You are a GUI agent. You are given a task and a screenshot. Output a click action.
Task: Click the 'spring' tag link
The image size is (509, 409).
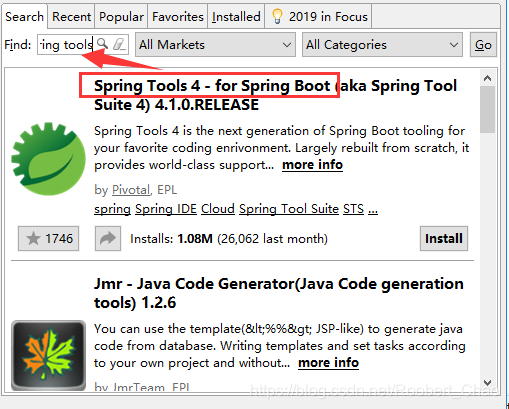112,209
